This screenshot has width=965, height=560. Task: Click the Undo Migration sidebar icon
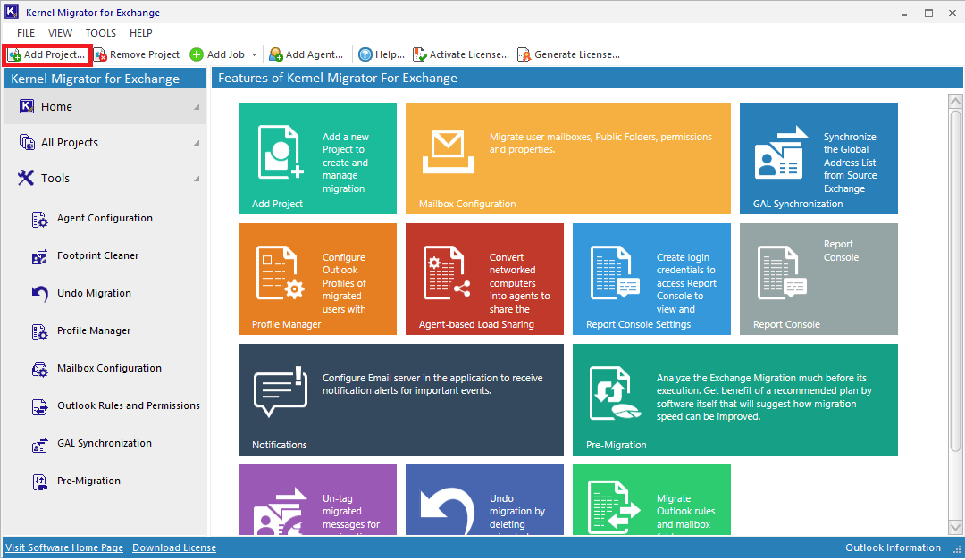point(39,294)
